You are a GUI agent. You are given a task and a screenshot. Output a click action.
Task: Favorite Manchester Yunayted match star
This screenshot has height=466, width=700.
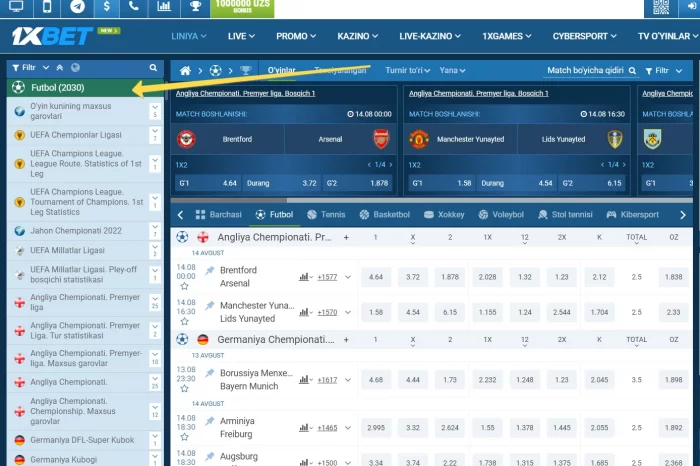(x=184, y=322)
